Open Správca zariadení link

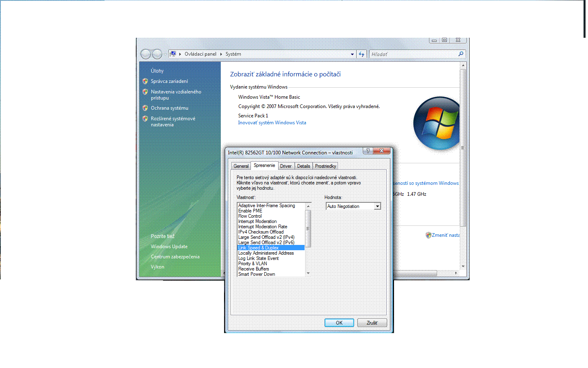point(169,81)
